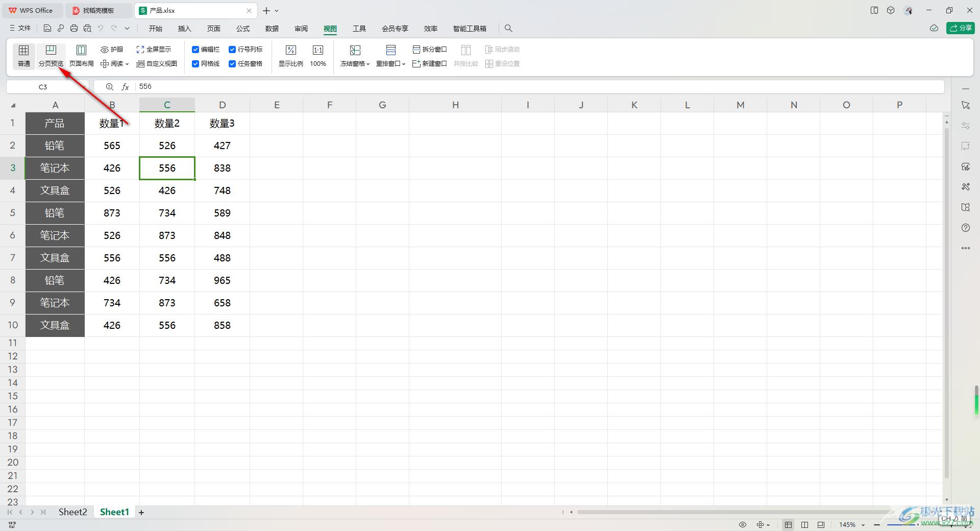The width and height of the screenshot is (980, 531).
Task: Open print preview from quick access toolbar
Action: (87, 29)
